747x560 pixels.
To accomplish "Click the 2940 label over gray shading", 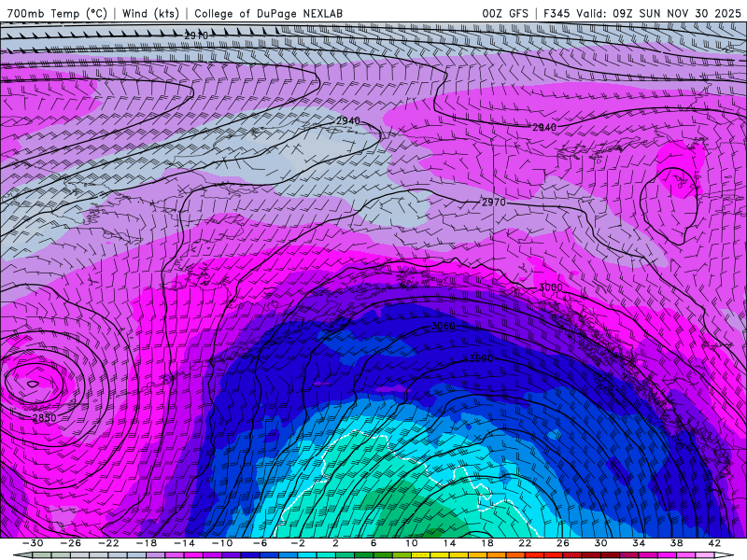I will [347, 121].
